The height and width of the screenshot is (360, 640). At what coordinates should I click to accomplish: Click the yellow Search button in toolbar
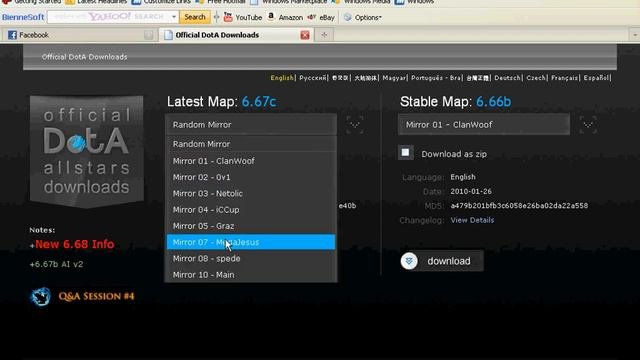pos(195,17)
